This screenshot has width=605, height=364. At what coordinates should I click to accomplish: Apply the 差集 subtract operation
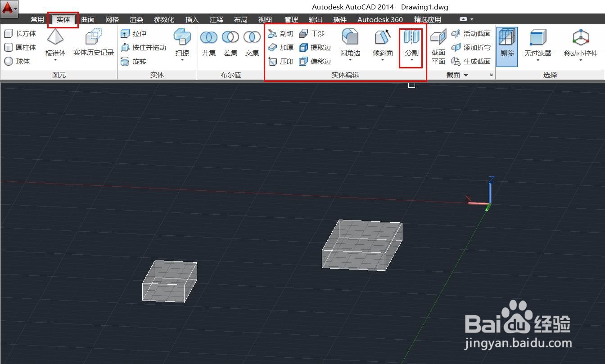[230, 43]
